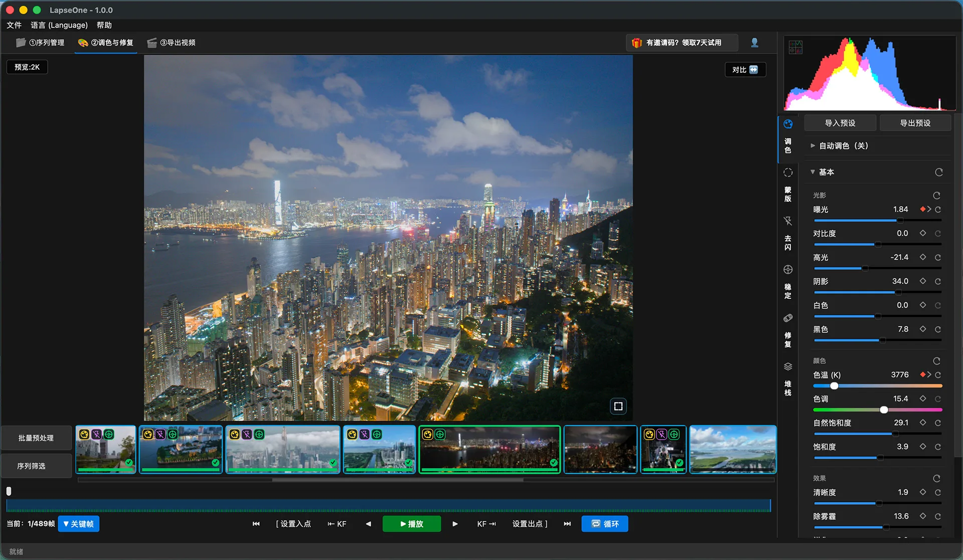Click the 色调 tint slider handle
Screen dimensions: 963x560
pos(884,410)
